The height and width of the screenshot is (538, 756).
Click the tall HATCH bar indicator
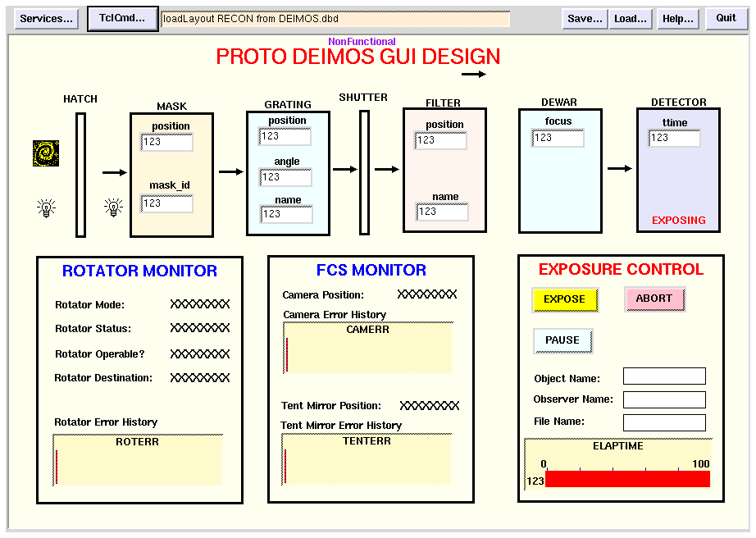(80, 175)
